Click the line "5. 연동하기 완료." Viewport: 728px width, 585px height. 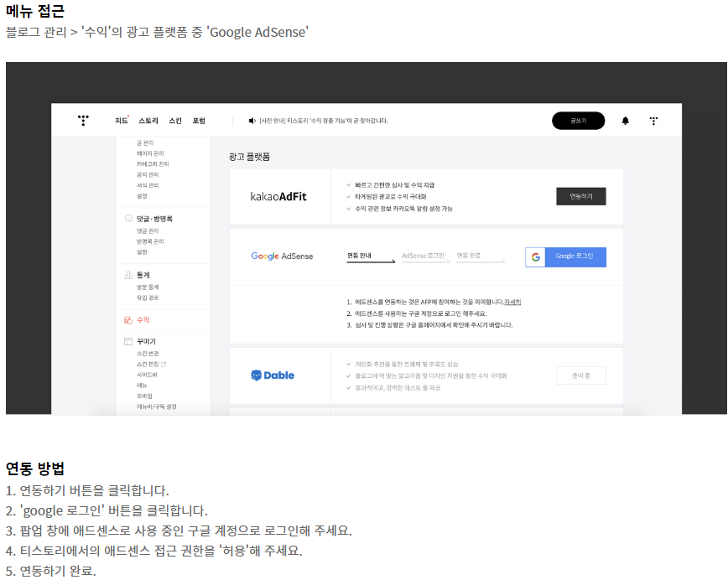[50, 571]
